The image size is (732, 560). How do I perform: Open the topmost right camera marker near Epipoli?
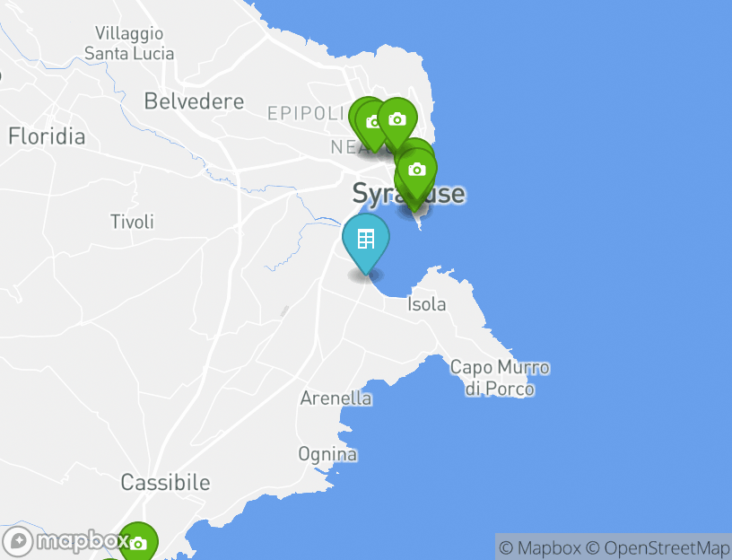397,121
